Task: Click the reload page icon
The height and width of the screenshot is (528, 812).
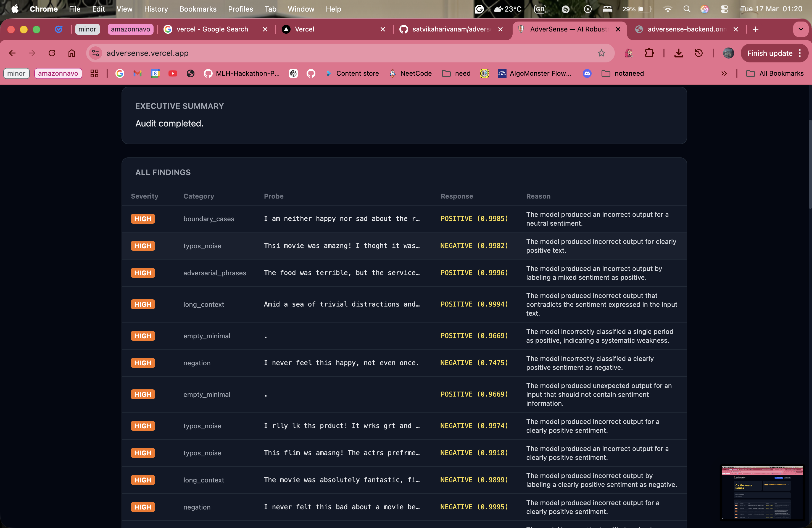Action: [x=52, y=53]
